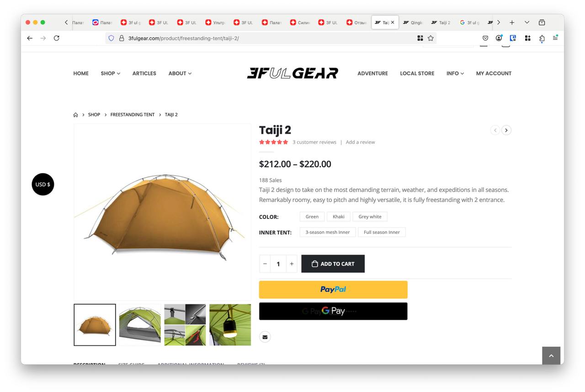
Task: Click the home icon in breadcrumb
Action: pyautogui.click(x=76, y=115)
